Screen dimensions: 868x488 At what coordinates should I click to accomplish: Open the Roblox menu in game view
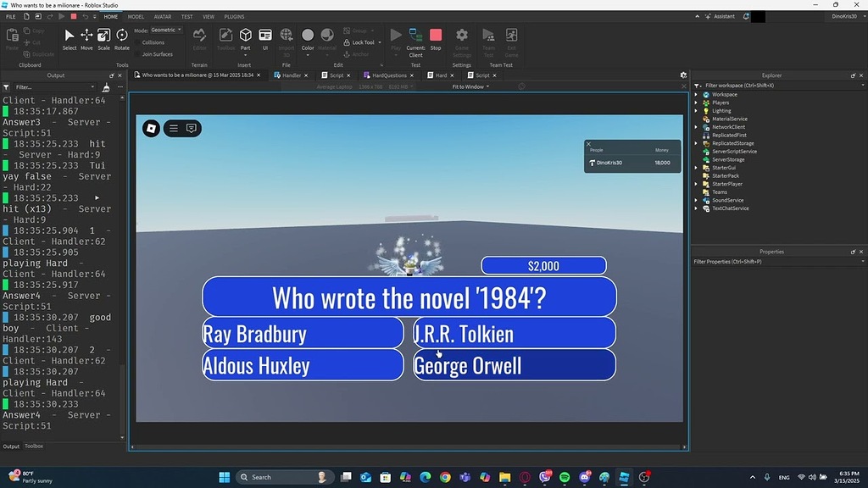(x=151, y=129)
